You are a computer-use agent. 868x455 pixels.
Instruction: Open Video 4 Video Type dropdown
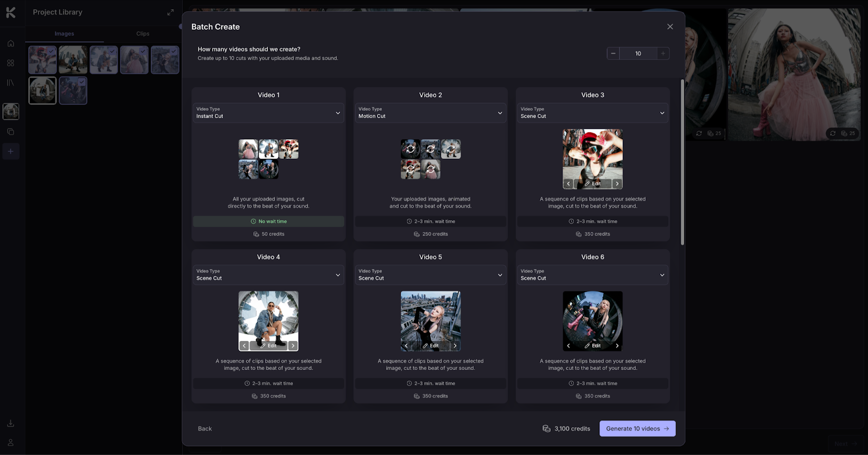coord(269,275)
